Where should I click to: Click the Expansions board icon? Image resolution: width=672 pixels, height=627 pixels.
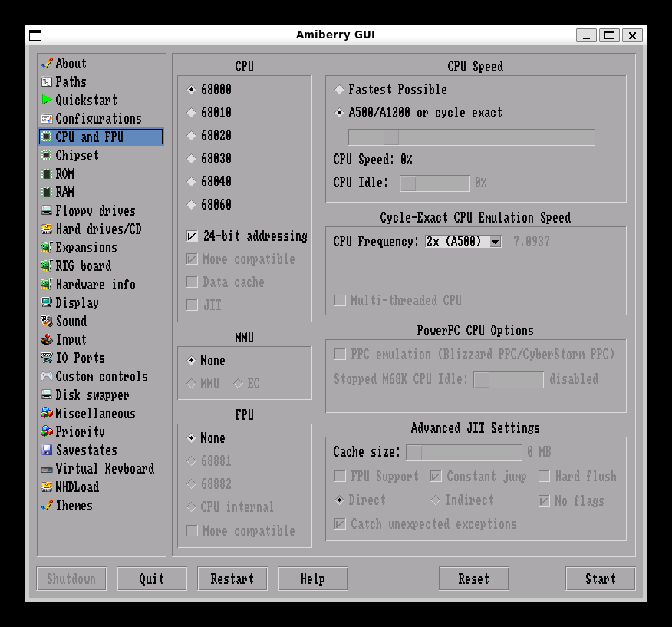click(47, 247)
